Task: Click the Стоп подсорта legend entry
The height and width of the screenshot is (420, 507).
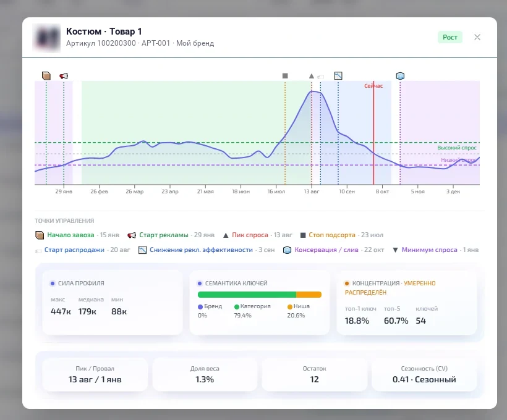Action: [x=341, y=235]
